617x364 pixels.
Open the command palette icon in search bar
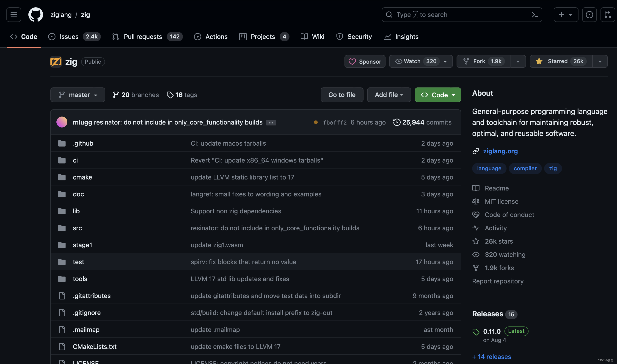(x=535, y=15)
